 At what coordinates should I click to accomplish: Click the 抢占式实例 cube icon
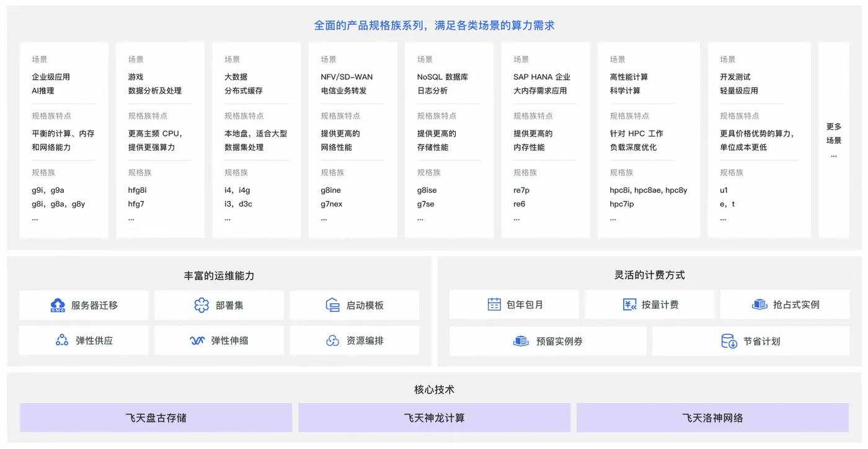point(759,305)
